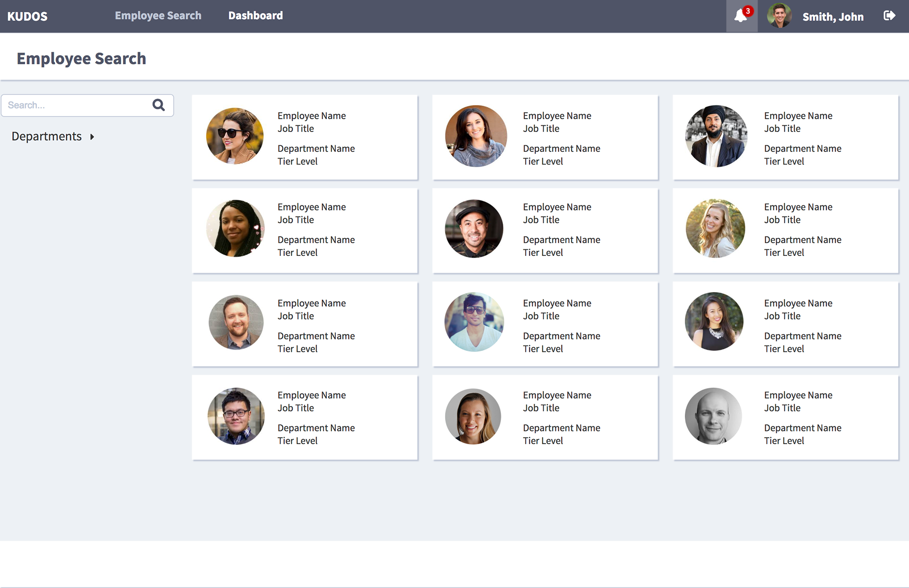Viewport: 909px width, 588px height.
Task: Click the red notification count badge
Action: pos(748,11)
